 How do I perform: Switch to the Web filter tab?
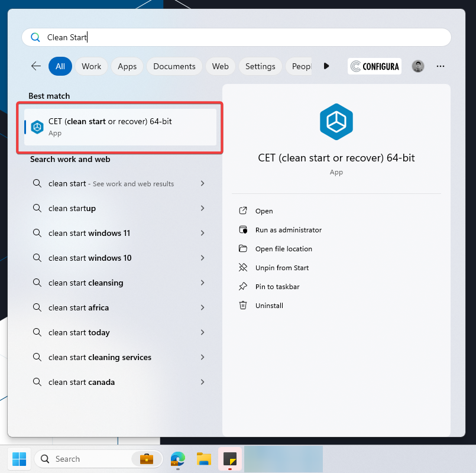(221, 66)
